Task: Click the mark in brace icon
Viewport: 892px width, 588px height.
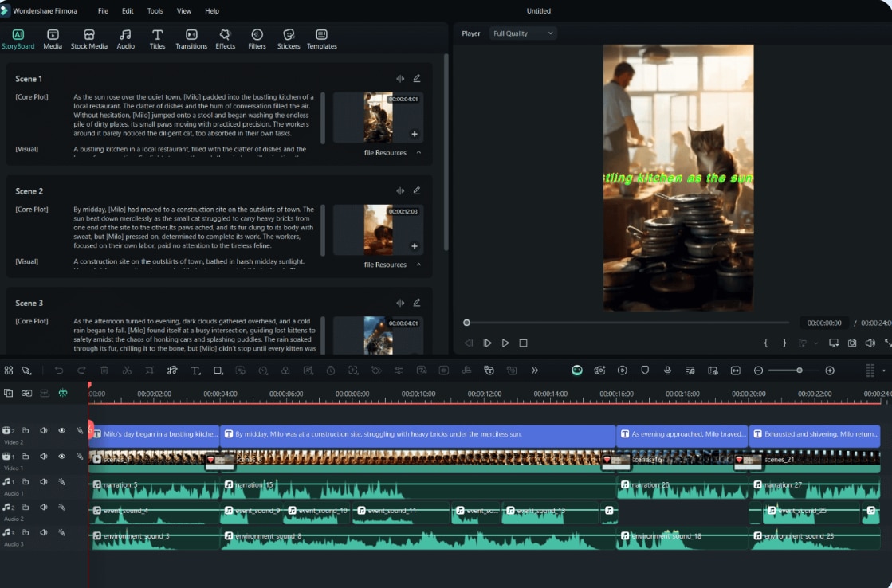Action: coord(766,343)
